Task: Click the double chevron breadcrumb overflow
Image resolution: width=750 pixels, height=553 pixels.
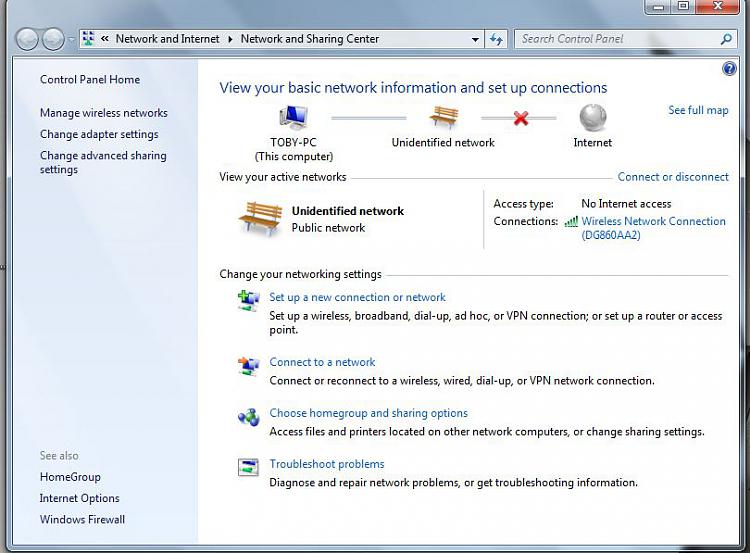Action: pos(105,39)
